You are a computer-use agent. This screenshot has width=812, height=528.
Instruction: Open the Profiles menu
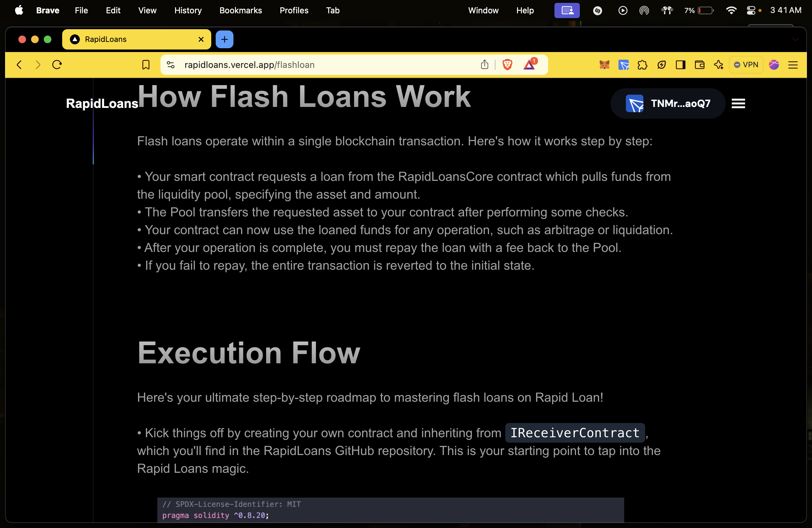point(294,10)
